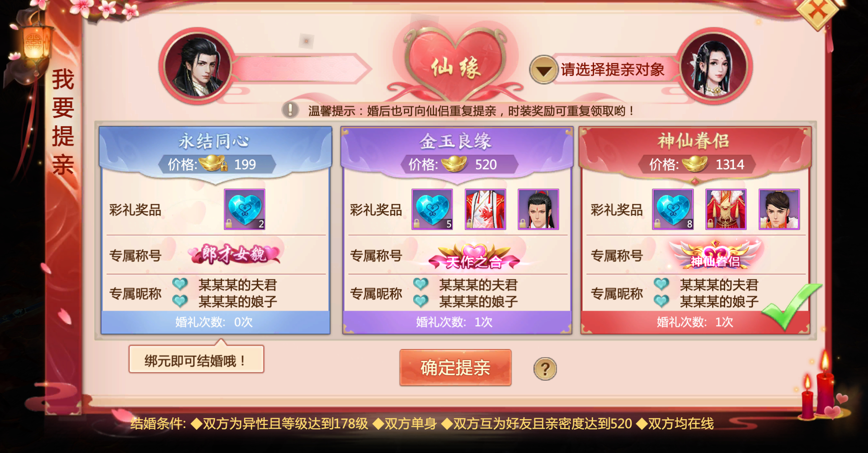View red fur-collar outfit reward in 神仙眷侣
Viewport: 868px width, 453px height.
coord(726,209)
